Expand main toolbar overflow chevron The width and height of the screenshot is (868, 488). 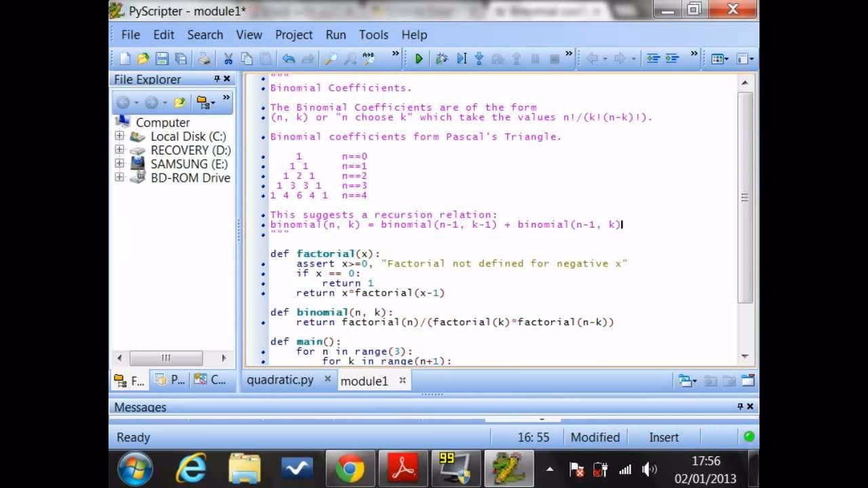point(395,55)
